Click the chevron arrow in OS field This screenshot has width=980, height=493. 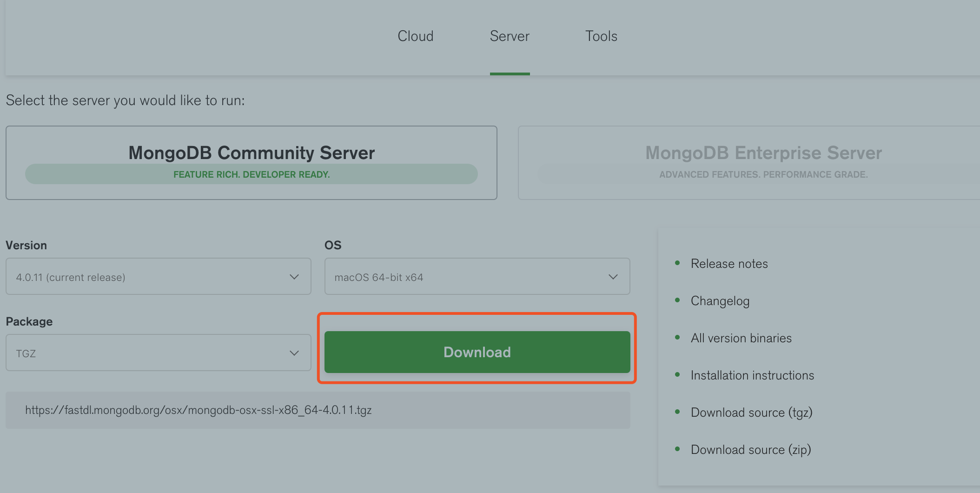click(613, 277)
